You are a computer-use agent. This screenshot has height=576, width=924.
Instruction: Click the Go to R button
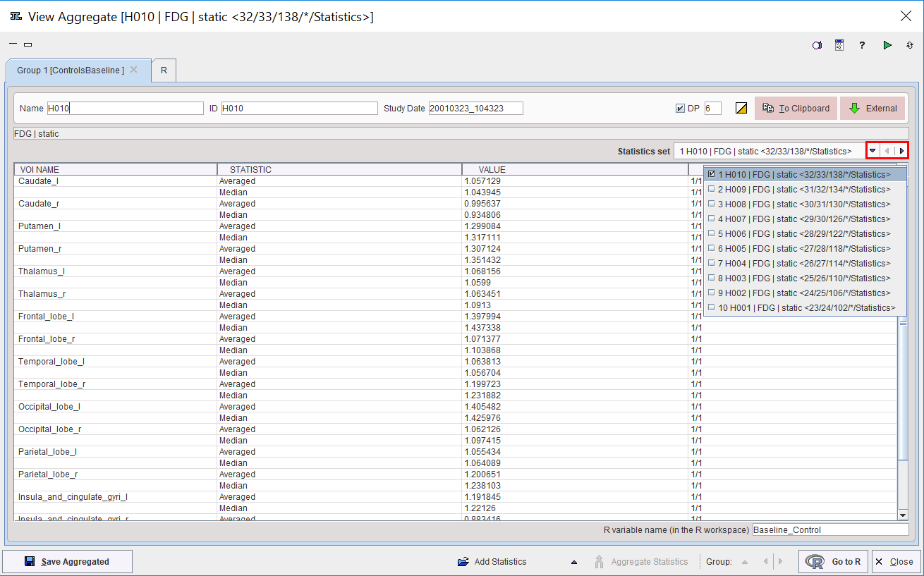pyautogui.click(x=834, y=562)
